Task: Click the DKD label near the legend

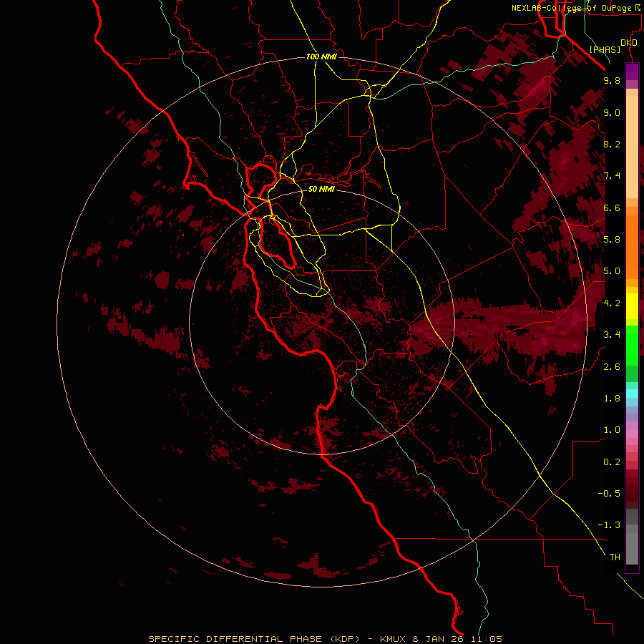Action: coord(629,43)
